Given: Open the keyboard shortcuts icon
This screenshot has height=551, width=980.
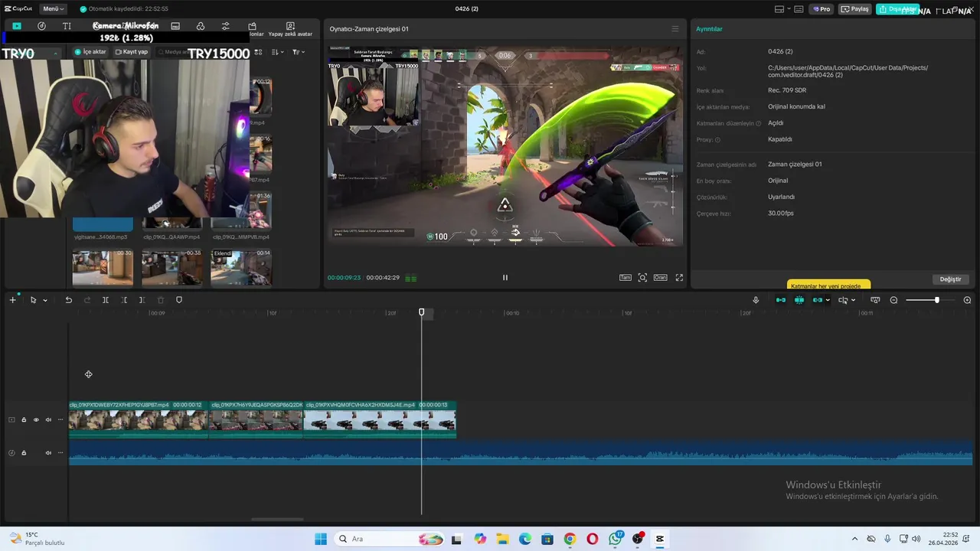Looking at the screenshot, I should tap(799, 9).
